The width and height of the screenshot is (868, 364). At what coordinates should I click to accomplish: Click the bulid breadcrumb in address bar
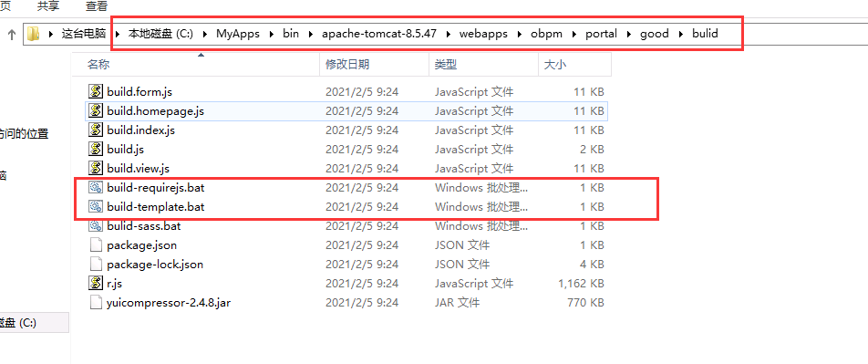705,34
